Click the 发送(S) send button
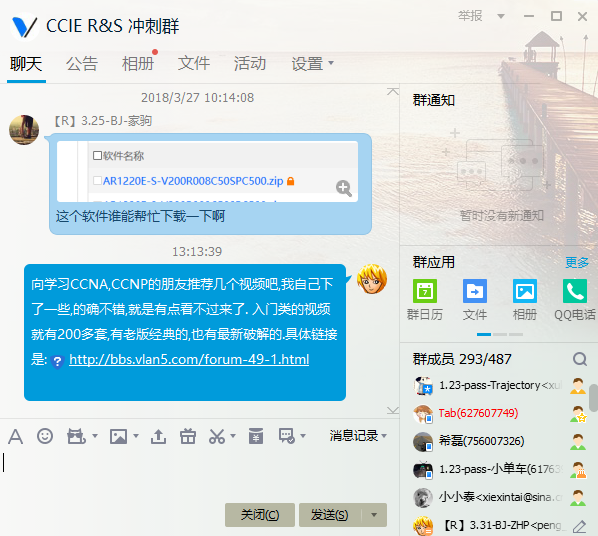The width and height of the screenshot is (598, 536). 330,515
